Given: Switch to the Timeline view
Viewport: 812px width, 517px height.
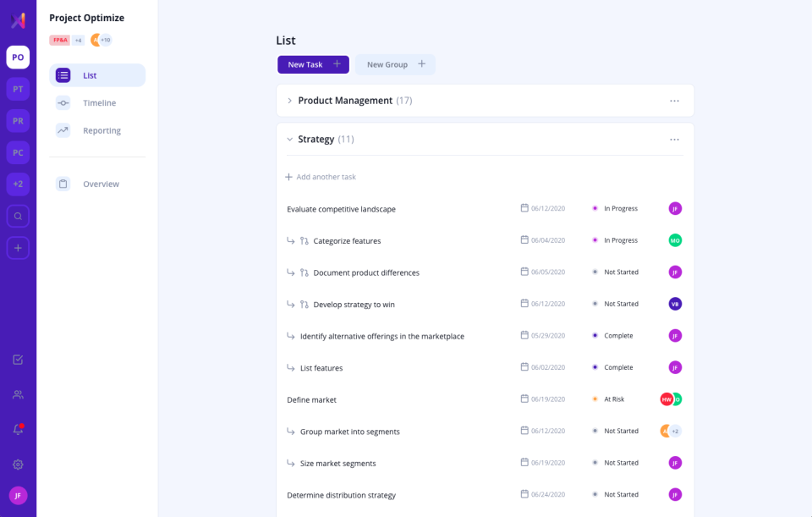Looking at the screenshot, I should coord(98,103).
